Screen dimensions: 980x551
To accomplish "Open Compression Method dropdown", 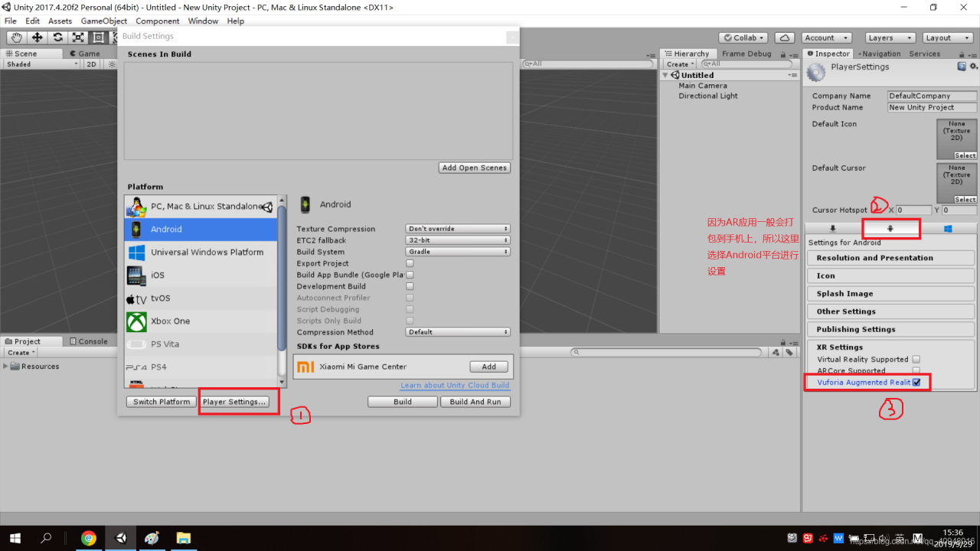I will (458, 332).
